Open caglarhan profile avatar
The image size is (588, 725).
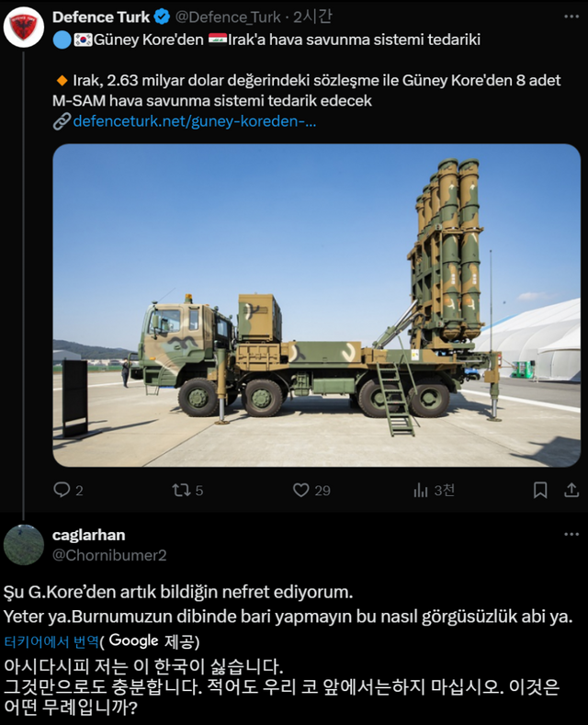(23, 545)
